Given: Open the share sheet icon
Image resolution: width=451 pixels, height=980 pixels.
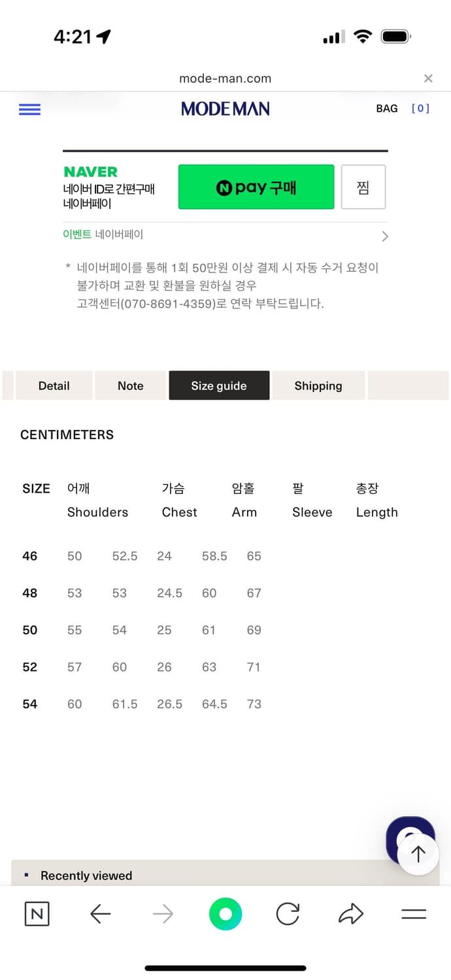Looking at the screenshot, I should click(x=351, y=914).
